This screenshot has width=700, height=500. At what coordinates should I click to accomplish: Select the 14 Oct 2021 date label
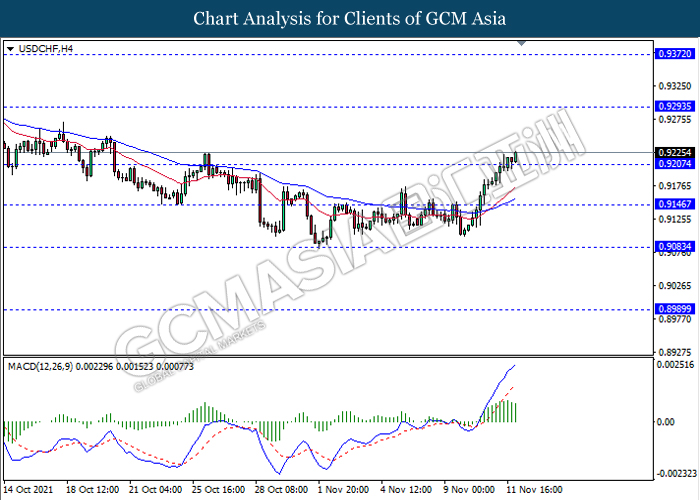(x=28, y=490)
